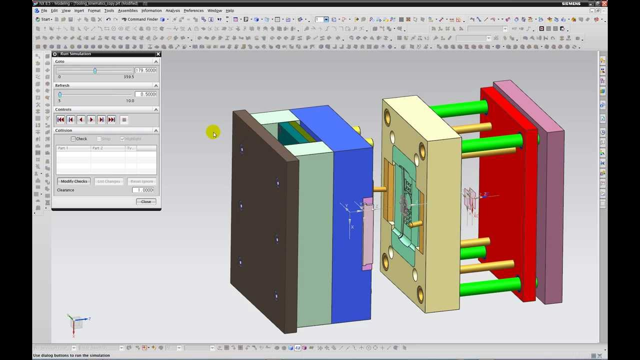640x360 pixels.
Task: Rewind simulation to the start
Action: [60, 120]
